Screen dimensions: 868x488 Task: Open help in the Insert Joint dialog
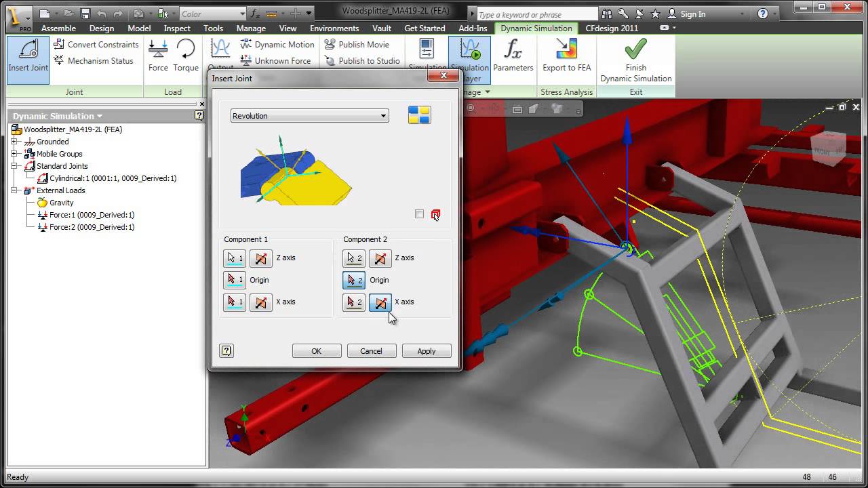[226, 350]
